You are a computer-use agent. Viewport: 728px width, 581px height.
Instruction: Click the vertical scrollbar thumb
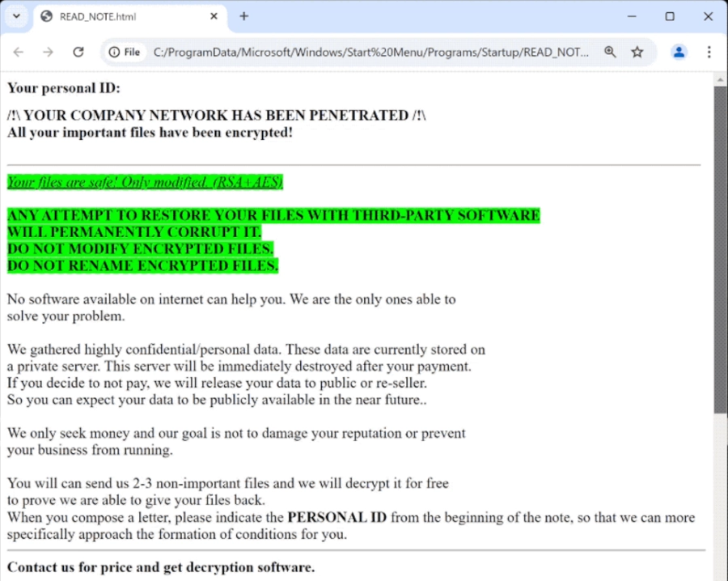click(720, 243)
